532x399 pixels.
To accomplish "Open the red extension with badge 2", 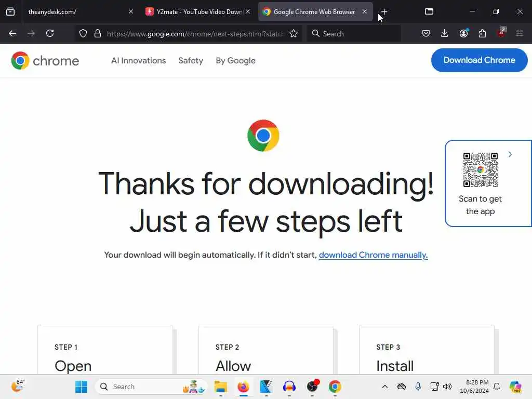I will [x=501, y=33].
